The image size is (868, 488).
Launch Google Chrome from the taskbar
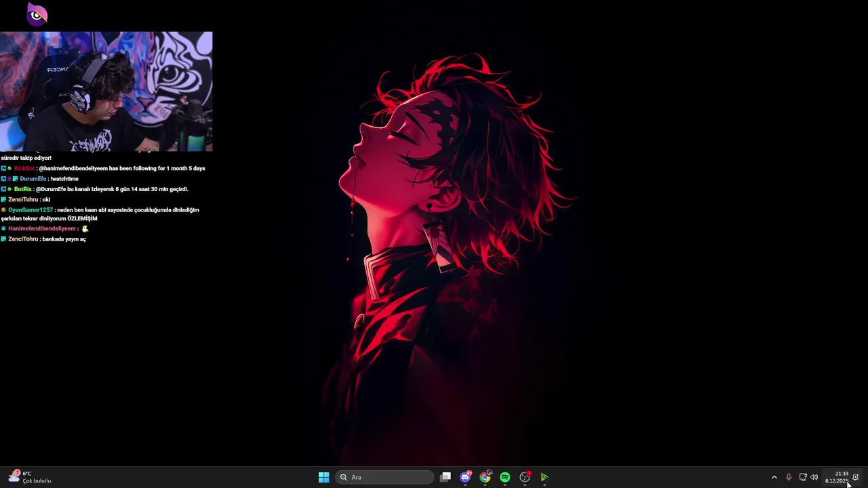pyautogui.click(x=485, y=477)
